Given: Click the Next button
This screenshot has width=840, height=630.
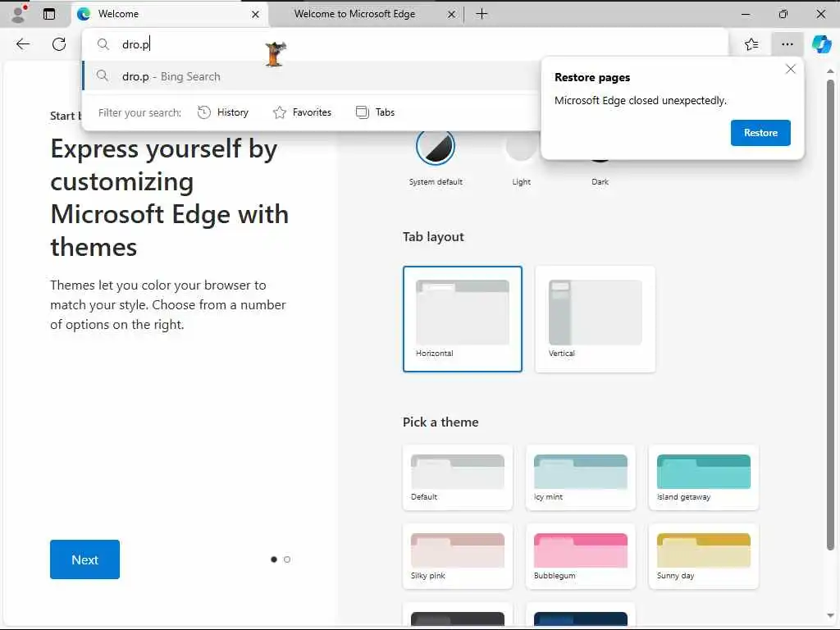Looking at the screenshot, I should (x=84, y=559).
